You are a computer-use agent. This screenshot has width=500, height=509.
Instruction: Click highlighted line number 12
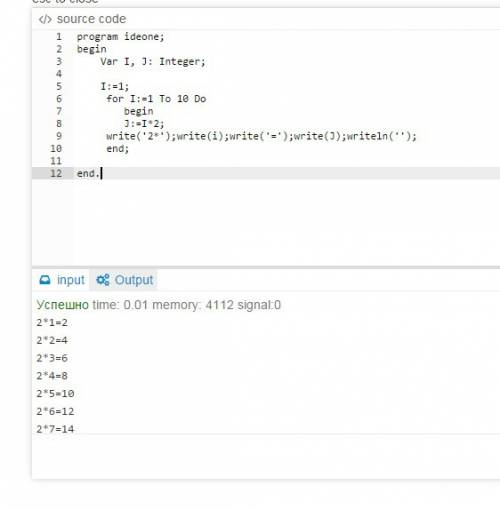click(x=56, y=173)
